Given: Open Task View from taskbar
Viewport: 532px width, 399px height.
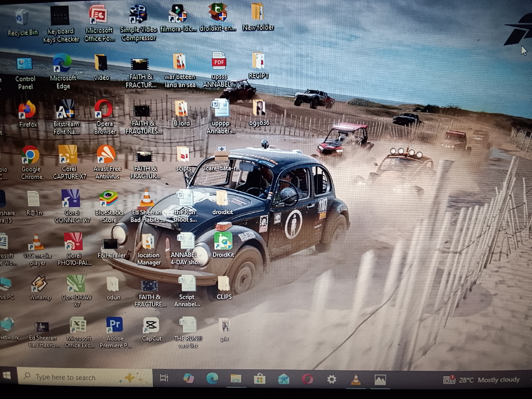Looking at the screenshot, I should [164, 378].
